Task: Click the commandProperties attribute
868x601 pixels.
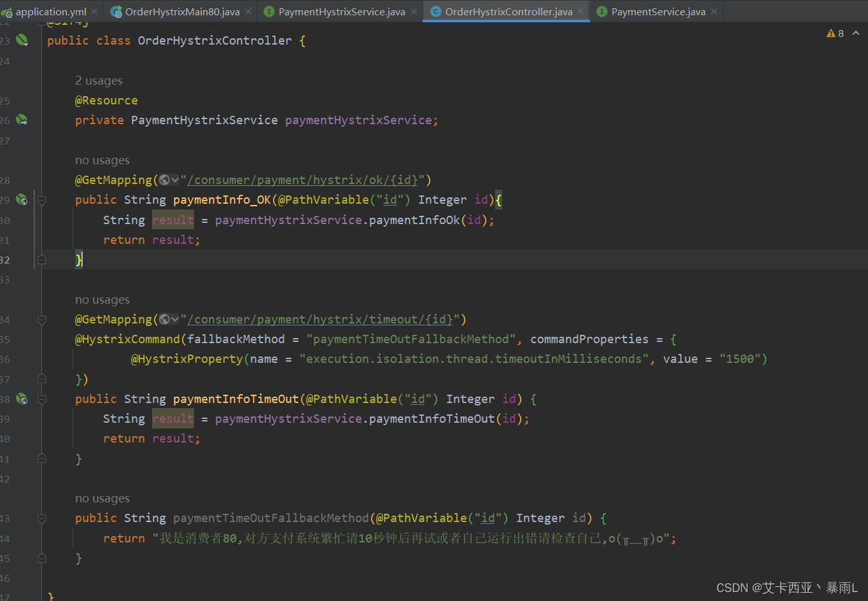Action: (589, 339)
